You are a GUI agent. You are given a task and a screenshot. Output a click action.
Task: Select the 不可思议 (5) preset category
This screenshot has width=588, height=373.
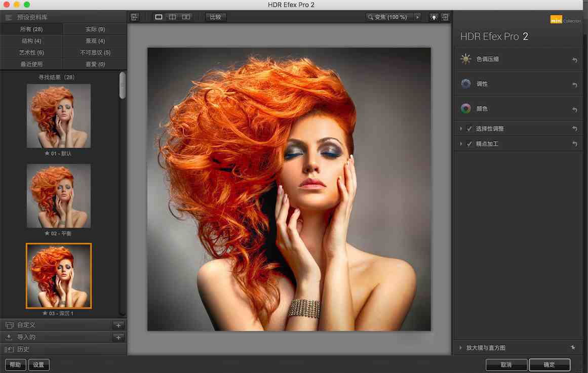pyautogui.click(x=95, y=53)
